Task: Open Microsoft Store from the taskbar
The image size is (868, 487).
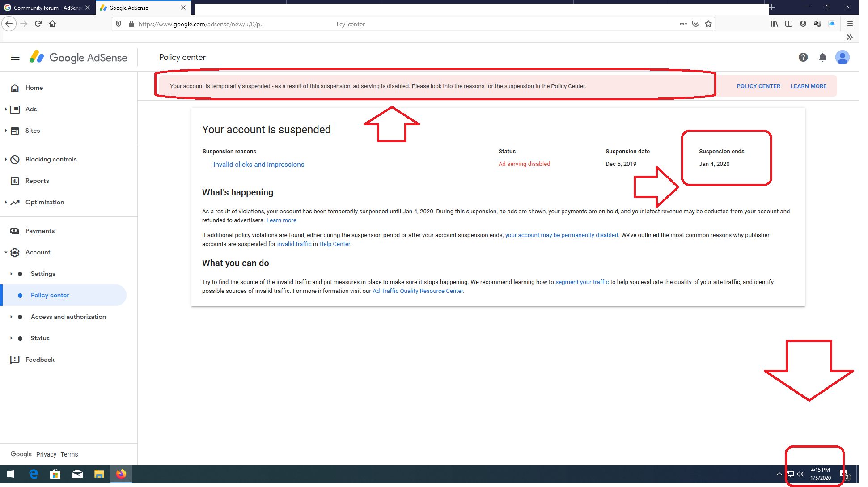Action: pyautogui.click(x=55, y=474)
